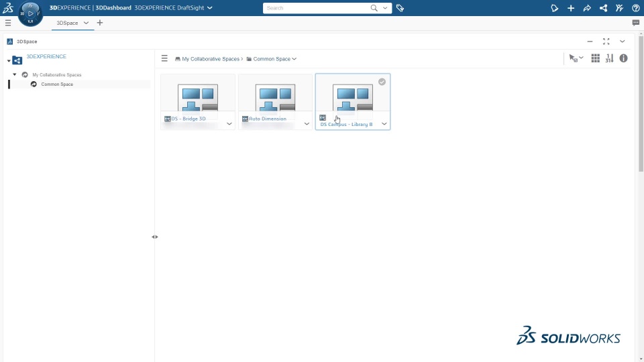This screenshot has width=644, height=362.
Task: Open the sort options icon
Action: pos(610,58)
